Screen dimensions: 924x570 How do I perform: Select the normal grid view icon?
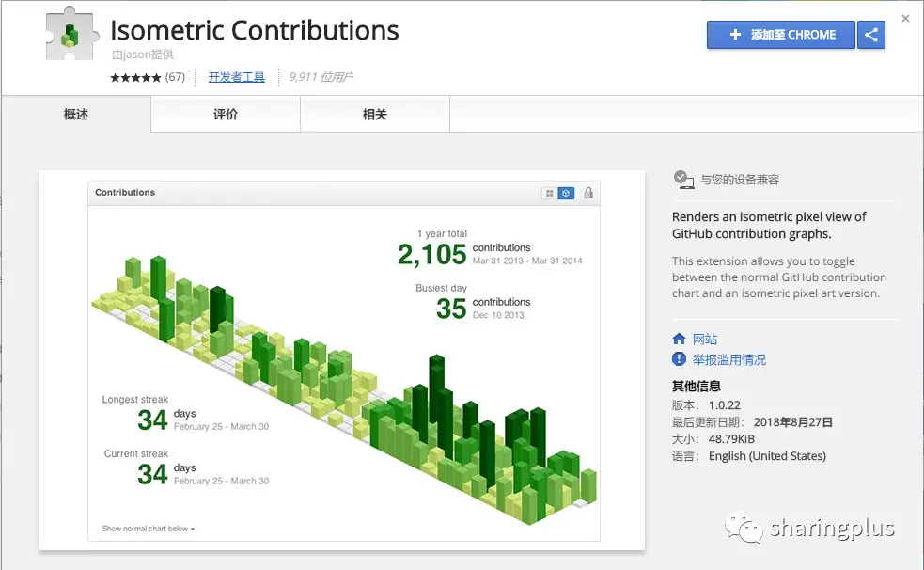(549, 194)
